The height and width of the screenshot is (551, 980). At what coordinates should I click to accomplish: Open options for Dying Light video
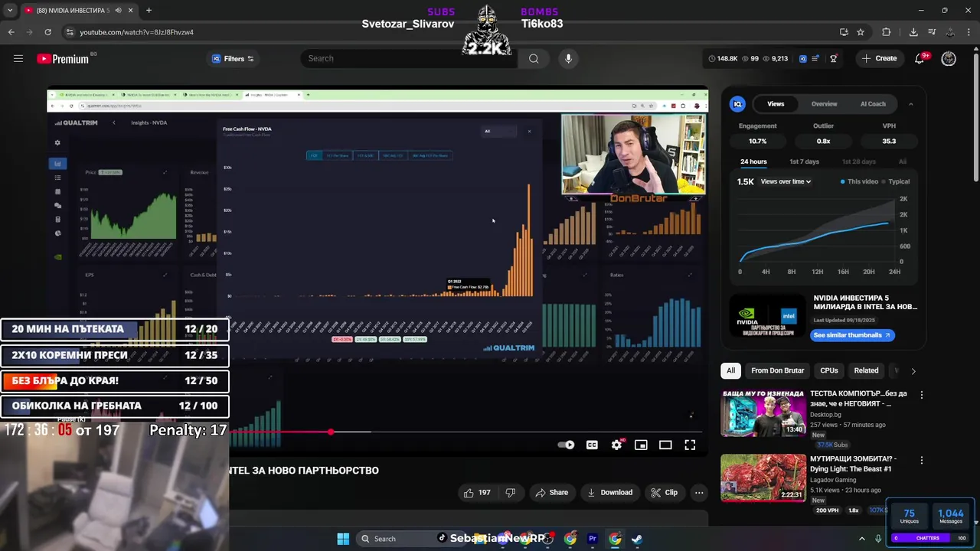point(921,461)
